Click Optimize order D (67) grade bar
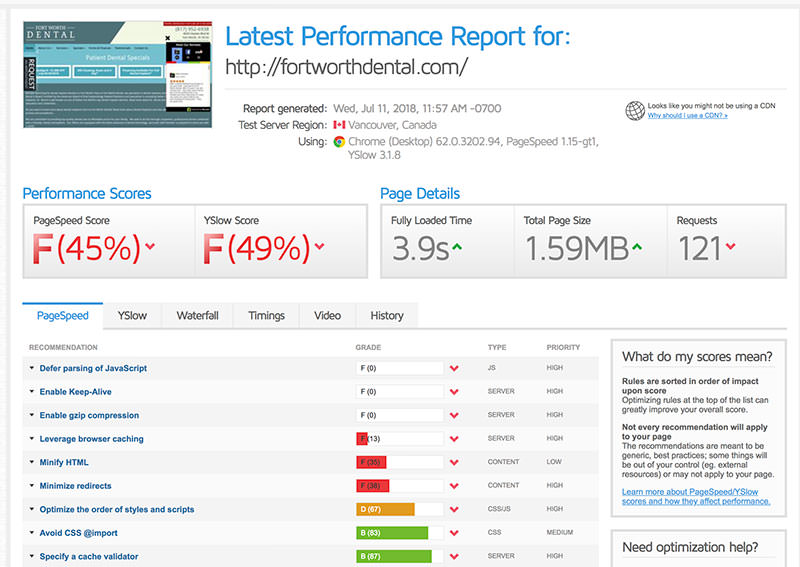The width and height of the screenshot is (800, 567). tap(400, 509)
